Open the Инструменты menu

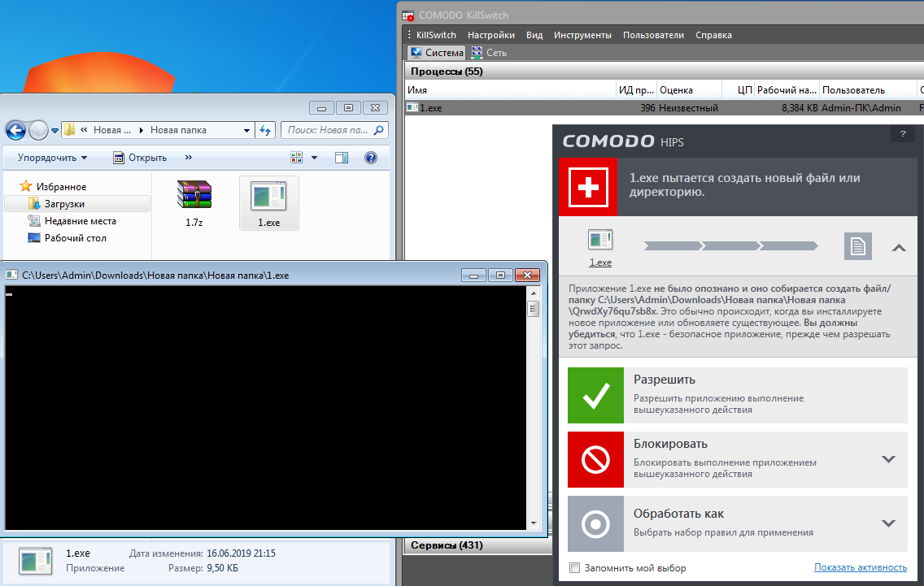pyautogui.click(x=582, y=35)
